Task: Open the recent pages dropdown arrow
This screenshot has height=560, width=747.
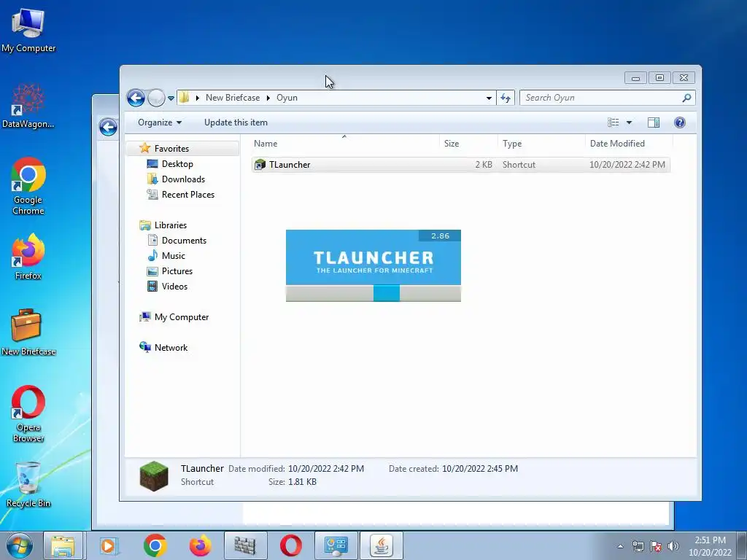Action: coord(171,98)
